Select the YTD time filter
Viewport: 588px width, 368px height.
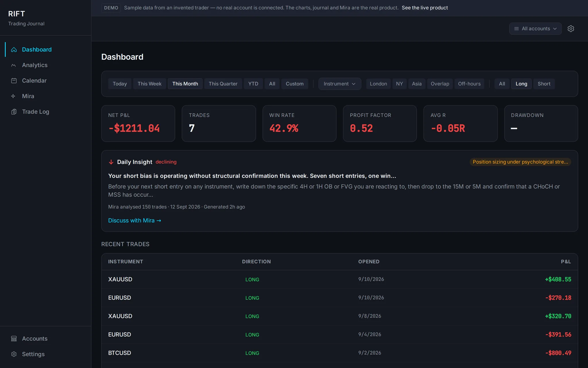[253, 84]
